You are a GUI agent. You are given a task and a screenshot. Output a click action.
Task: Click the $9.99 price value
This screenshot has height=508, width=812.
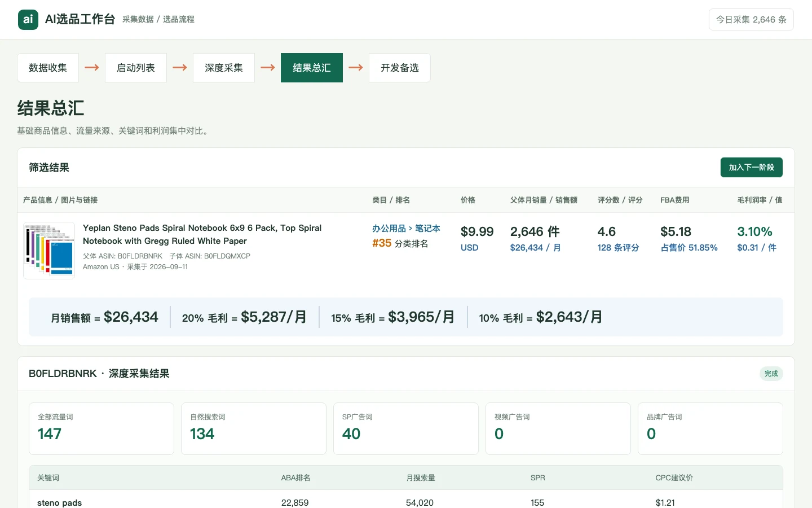477,231
